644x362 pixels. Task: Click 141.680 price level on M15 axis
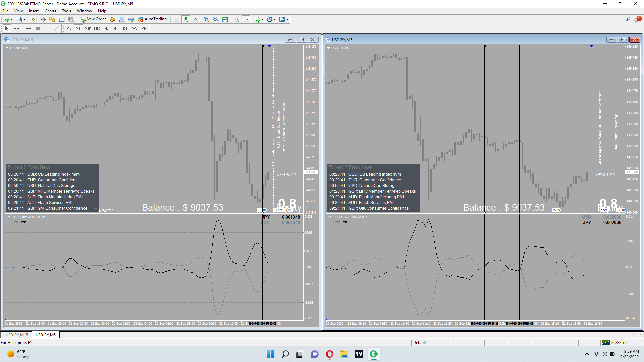click(311, 172)
